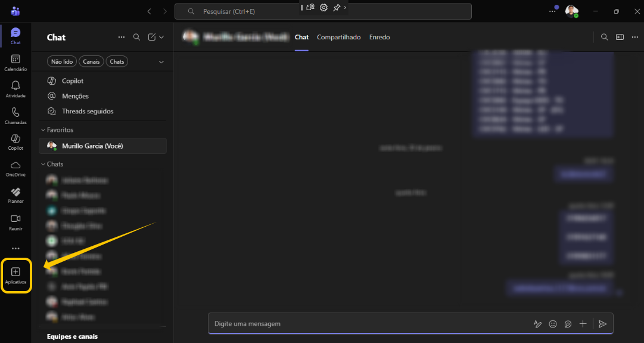Start a new chat with the compose icon
This screenshot has width=644, height=343.
pos(152,37)
